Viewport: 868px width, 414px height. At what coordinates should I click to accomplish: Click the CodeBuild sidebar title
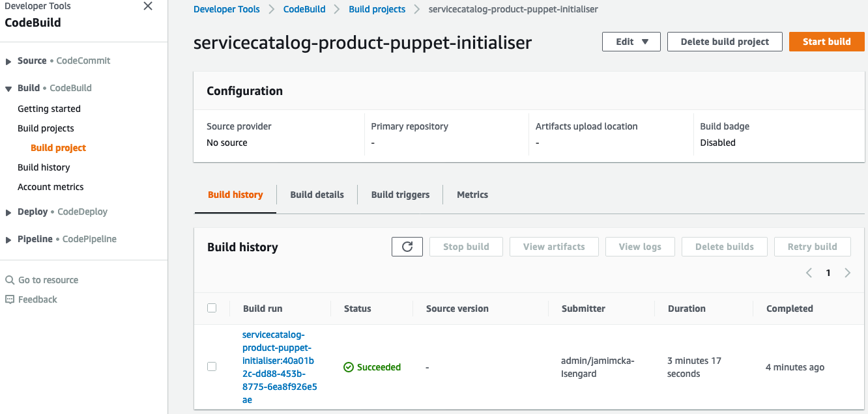pos(33,22)
